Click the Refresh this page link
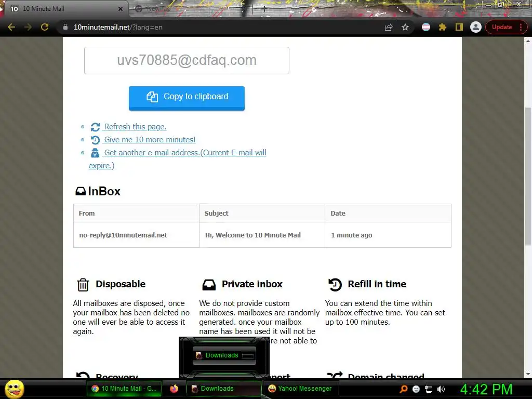532x399 pixels. click(135, 127)
